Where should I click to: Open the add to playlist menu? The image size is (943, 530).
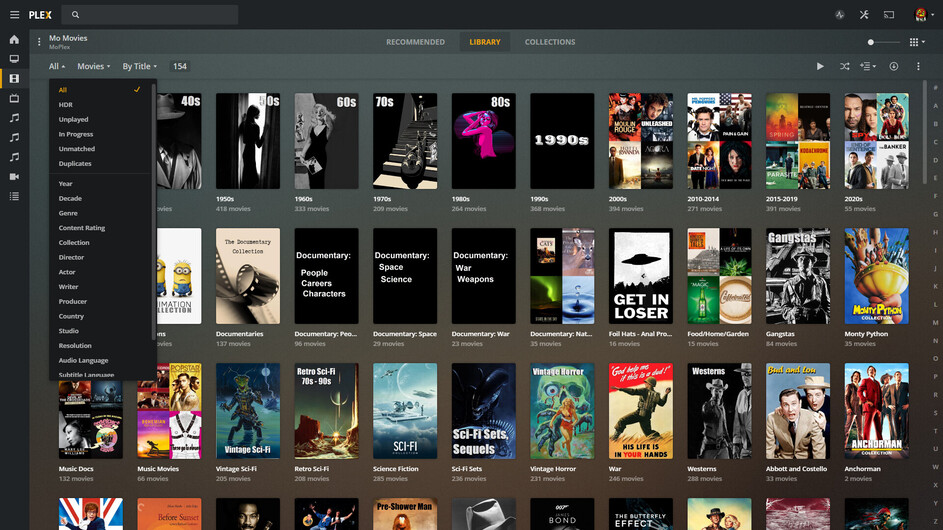coord(867,66)
